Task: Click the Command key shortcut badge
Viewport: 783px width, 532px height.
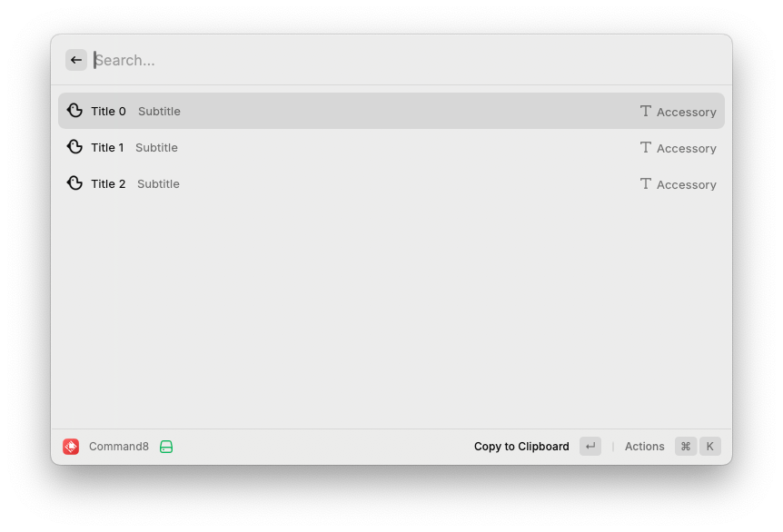Action: (x=686, y=446)
